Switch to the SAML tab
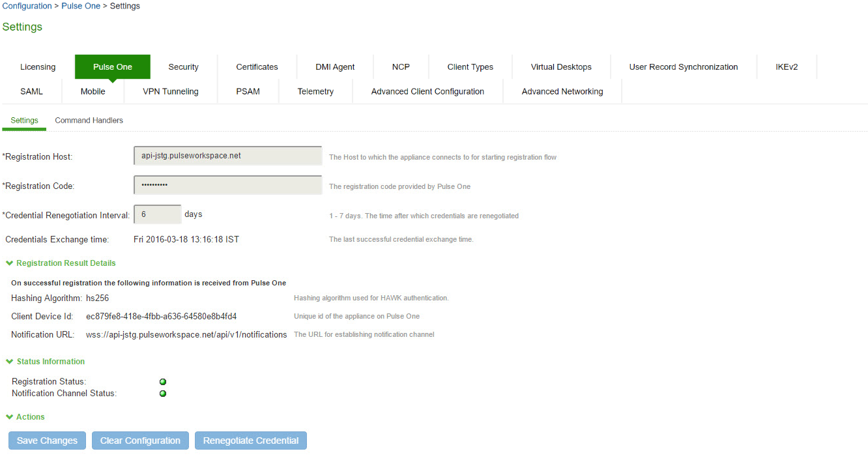868x462 pixels. point(31,92)
